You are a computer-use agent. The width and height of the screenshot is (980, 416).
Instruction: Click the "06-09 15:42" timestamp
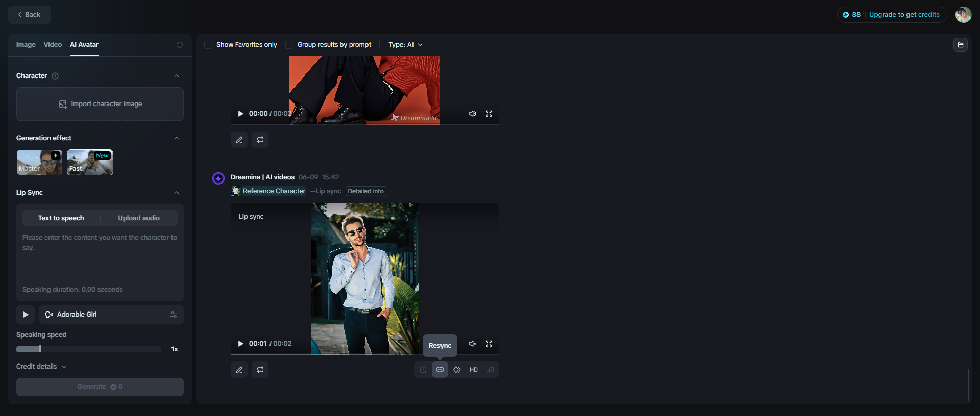click(318, 177)
